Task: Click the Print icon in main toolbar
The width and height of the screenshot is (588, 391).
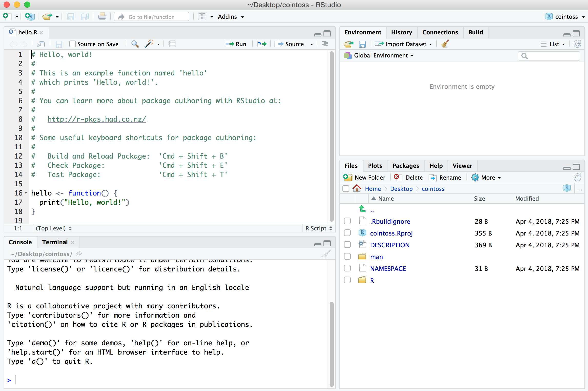Action: [102, 17]
